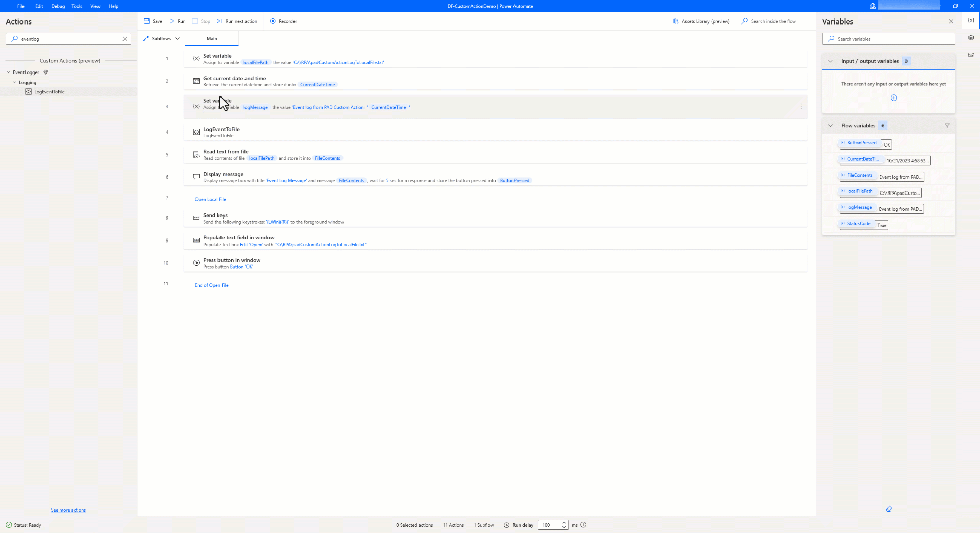
Task: Run the next action
Action: 236,21
